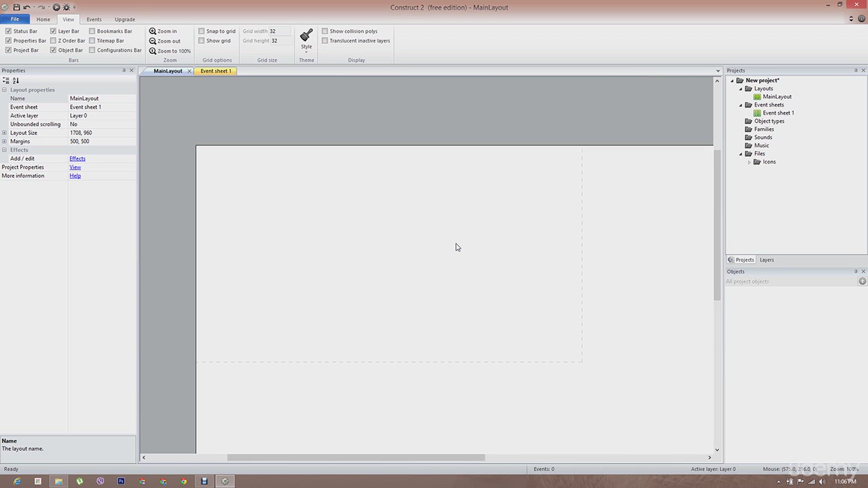Viewport: 868px width, 488px height.
Task: Show collision polys
Action: 325,31
